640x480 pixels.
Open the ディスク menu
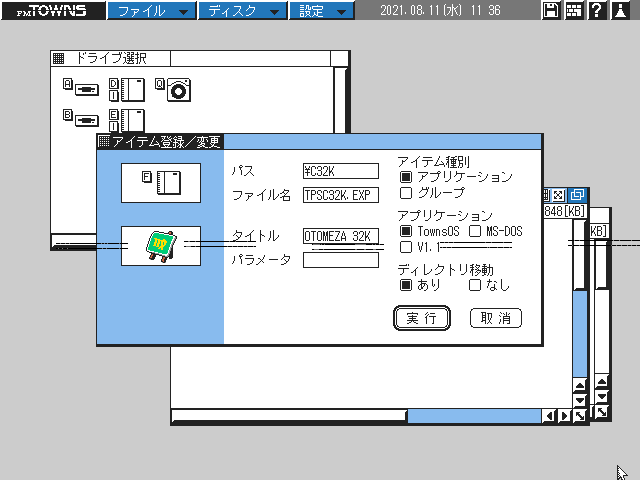[x=243, y=11]
